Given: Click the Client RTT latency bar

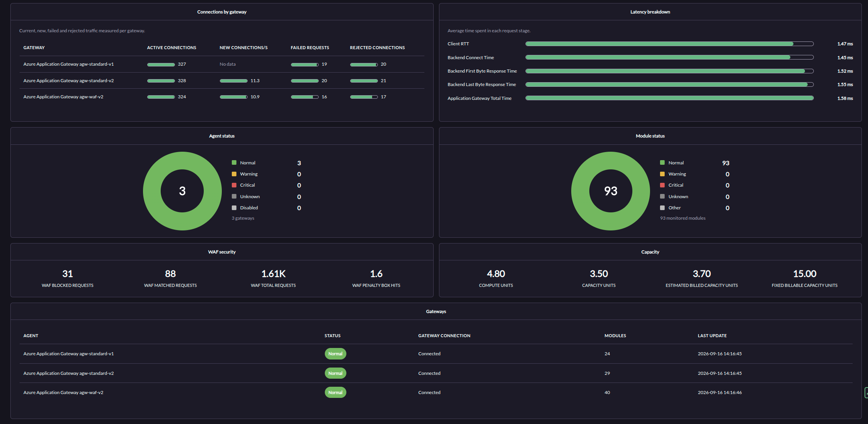Looking at the screenshot, I should coord(669,44).
